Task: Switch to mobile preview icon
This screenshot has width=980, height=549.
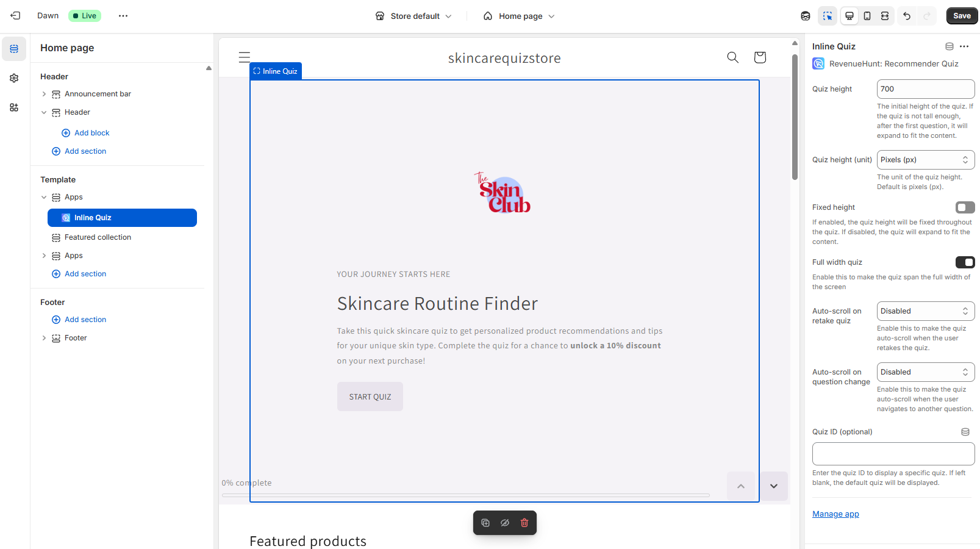Action: click(x=867, y=16)
